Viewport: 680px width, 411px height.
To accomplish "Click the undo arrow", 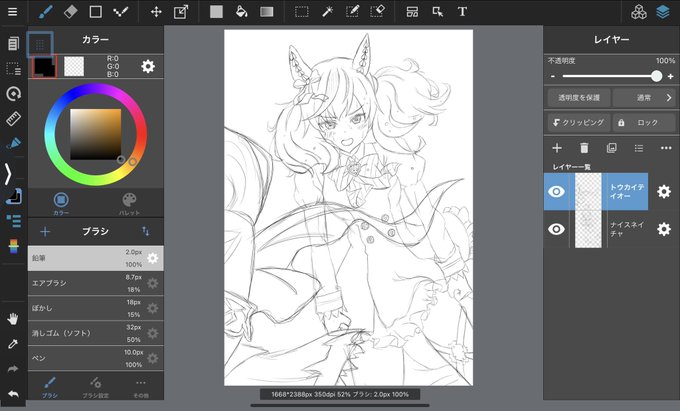I will pos(13,394).
